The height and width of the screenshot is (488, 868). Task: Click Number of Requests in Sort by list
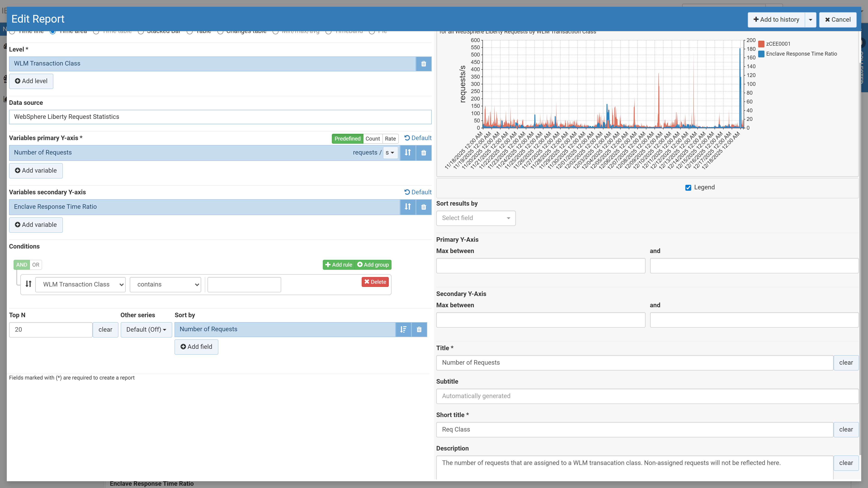tap(285, 329)
